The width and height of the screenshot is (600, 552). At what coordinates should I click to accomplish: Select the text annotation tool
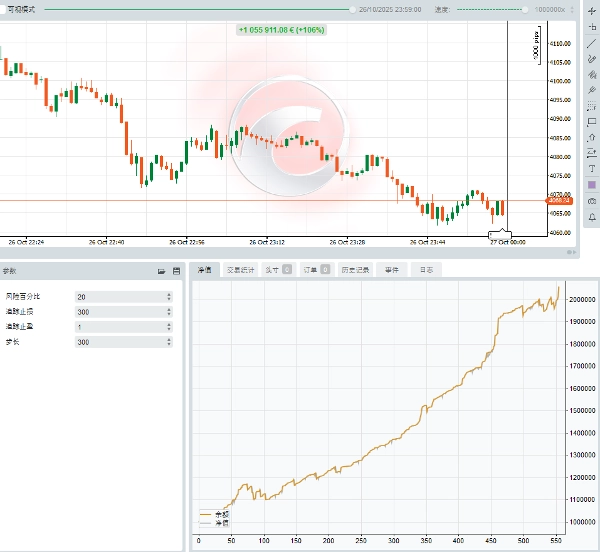coord(592,169)
